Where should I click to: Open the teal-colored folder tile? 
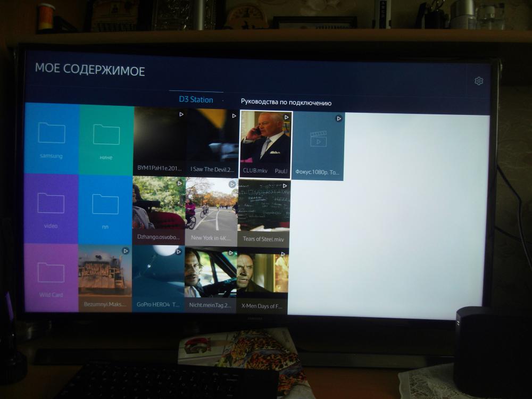coord(106,141)
